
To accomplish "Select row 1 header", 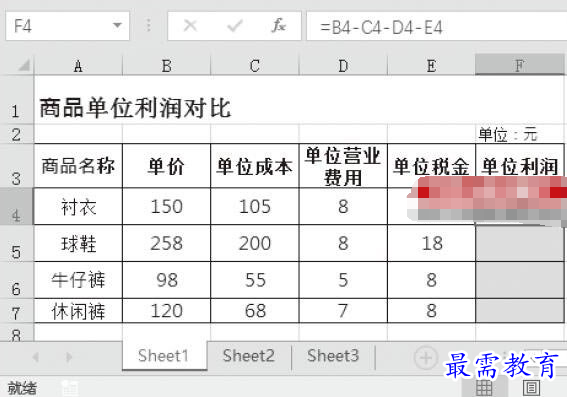I will click(x=17, y=100).
